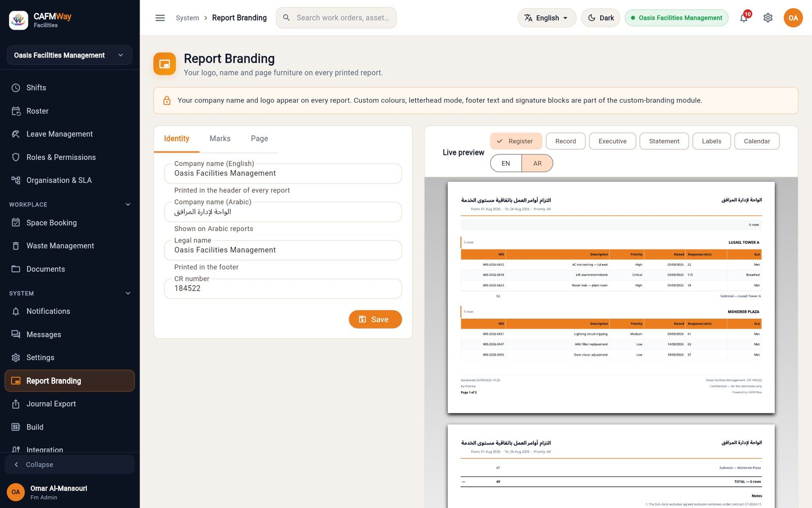This screenshot has height=508, width=812.
Task: Edit the Company name (English) field
Action: (283, 173)
